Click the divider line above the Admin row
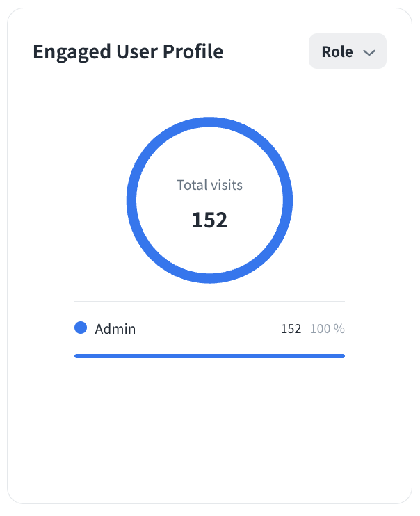The image size is (420, 516). pos(209,301)
